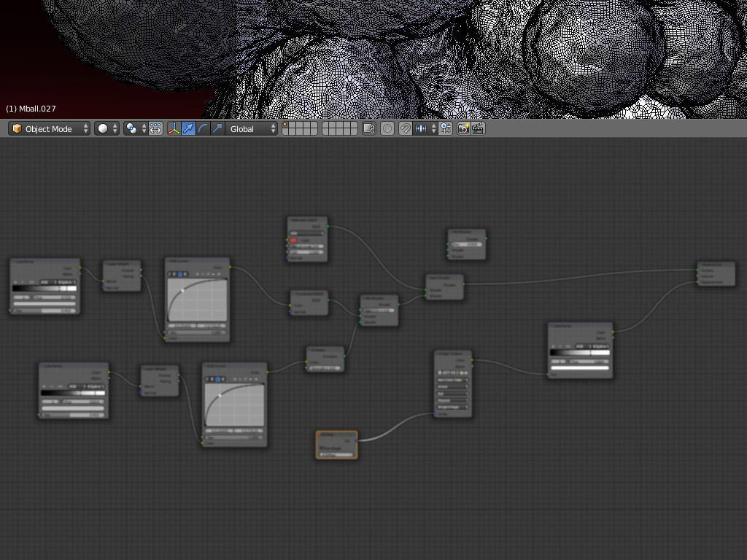Screen dimensions: 747x560
Task: Toggle the snap magnet icon
Action: click(405, 128)
